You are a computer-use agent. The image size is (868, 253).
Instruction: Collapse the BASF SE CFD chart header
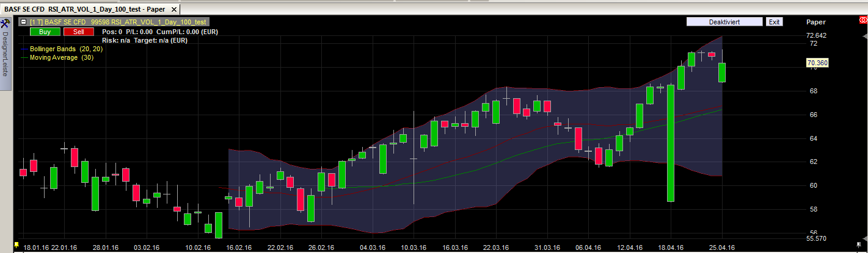coord(23,21)
